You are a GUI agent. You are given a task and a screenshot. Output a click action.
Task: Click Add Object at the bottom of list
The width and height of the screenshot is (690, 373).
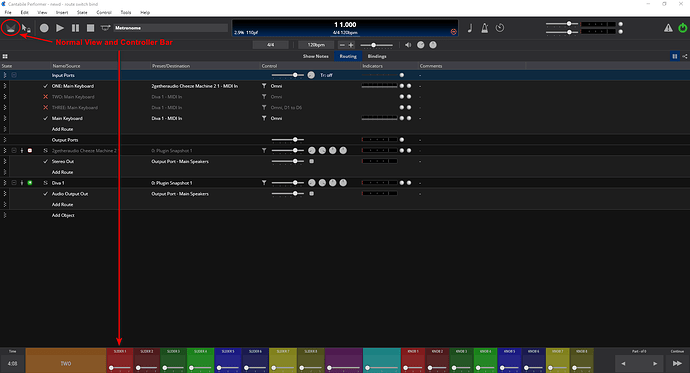(x=63, y=215)
